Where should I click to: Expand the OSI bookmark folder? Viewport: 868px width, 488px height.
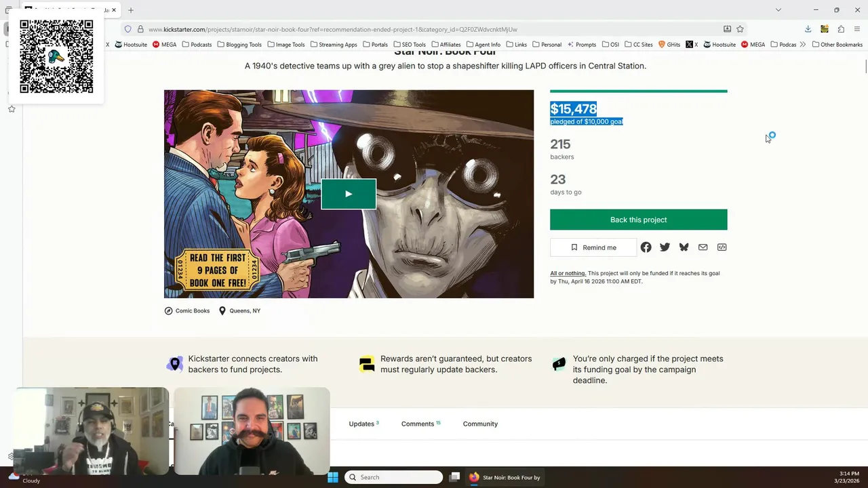(610, 45)
